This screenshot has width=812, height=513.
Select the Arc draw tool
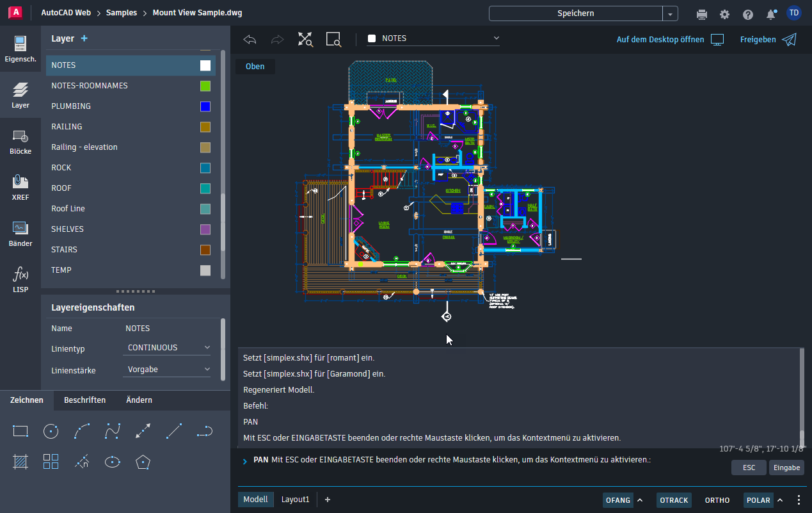tap(81, 431)
